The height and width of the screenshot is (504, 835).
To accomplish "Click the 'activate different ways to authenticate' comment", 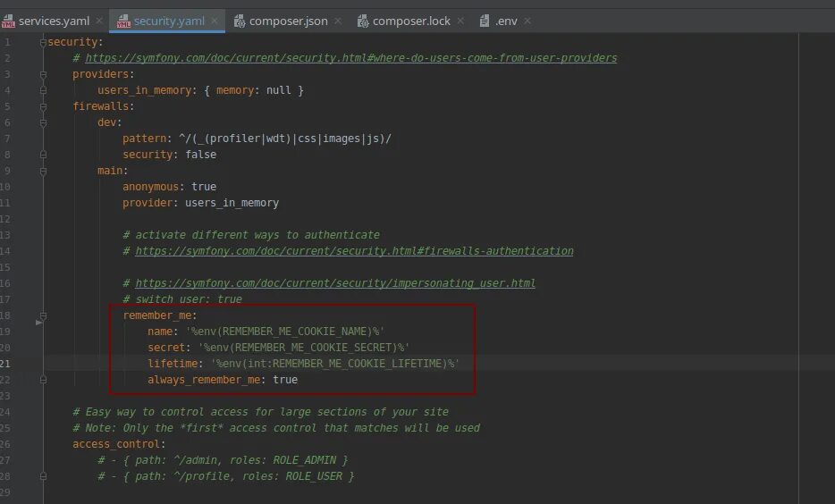I will [251, 235].
